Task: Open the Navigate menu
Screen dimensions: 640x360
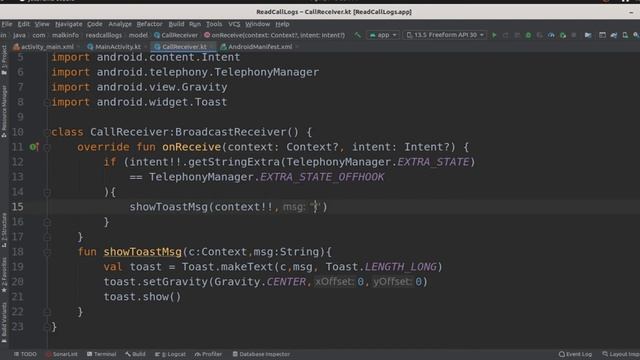Action: tap(69, 24)
